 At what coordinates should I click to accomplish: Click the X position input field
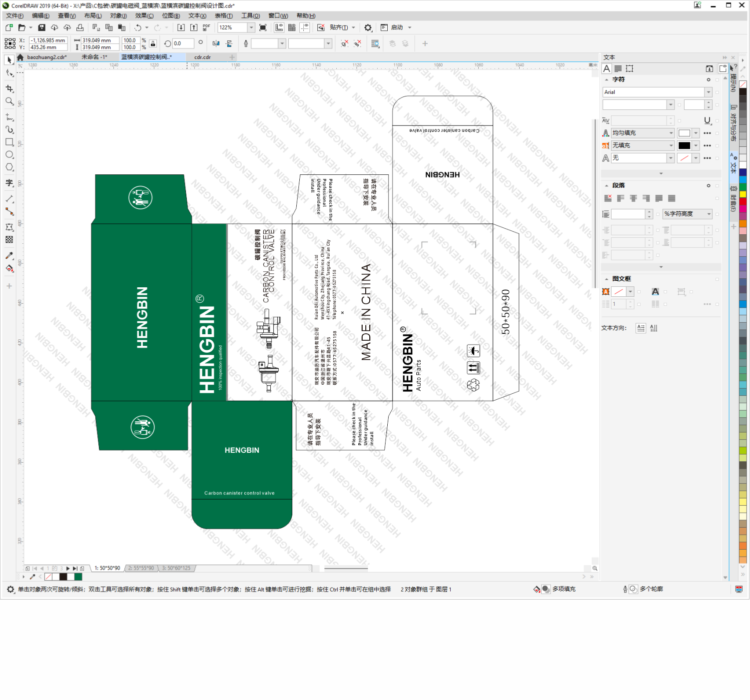[x=48, y=40]
